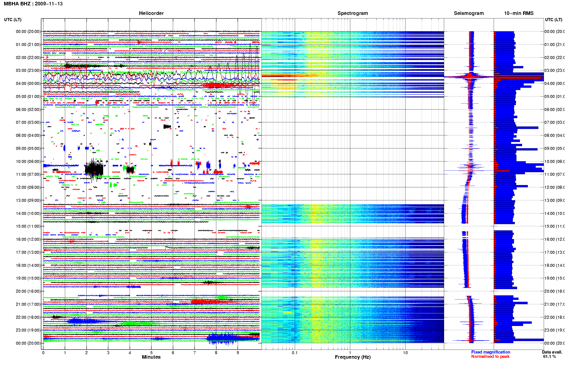588x368 pixels.
Task: Click the minute tick label "8"
Action: 216,353
